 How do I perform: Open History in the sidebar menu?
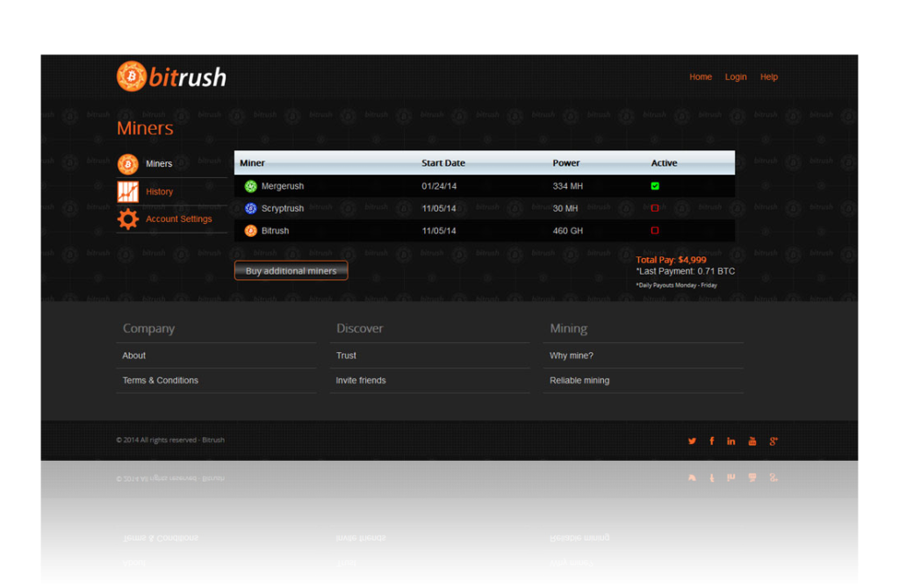point(160,192)
